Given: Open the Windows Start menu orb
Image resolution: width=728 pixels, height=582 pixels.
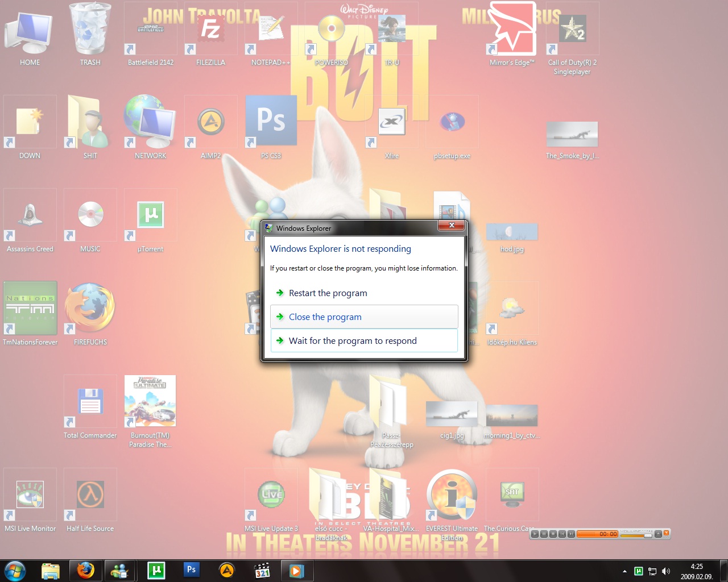Looking at the screenshot, I should pos(15,570).
